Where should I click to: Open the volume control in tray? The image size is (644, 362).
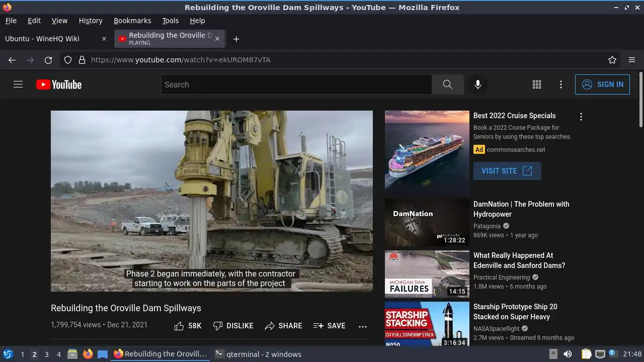pos(568,354)
